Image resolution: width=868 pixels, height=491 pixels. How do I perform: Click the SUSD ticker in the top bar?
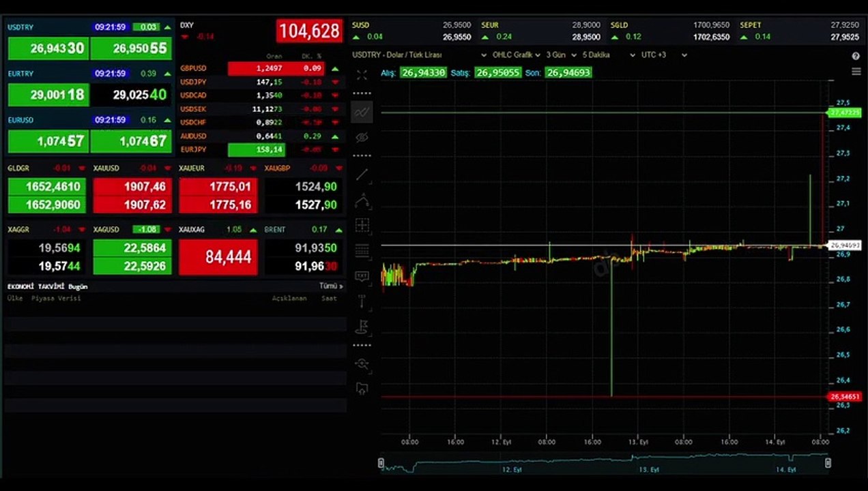point(360,25)
